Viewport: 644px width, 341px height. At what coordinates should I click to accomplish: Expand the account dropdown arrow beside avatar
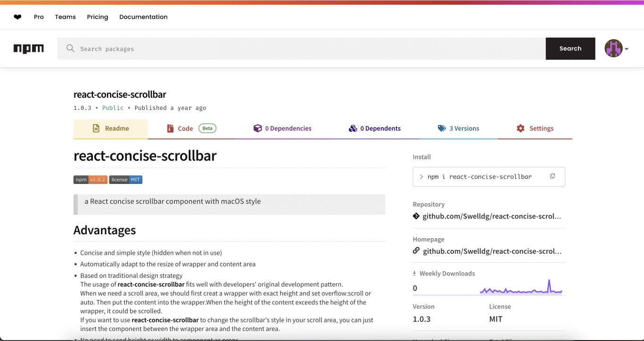[627, 49]
